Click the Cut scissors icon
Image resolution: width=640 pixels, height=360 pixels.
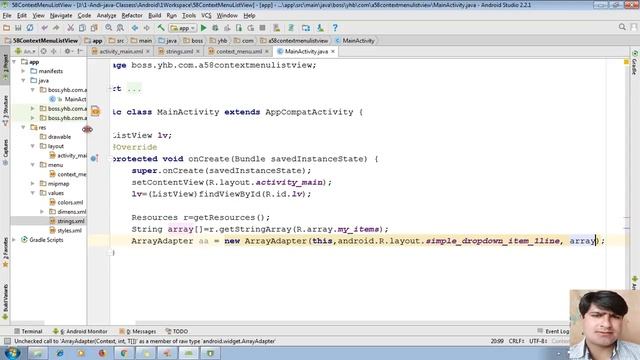(71, 28)
